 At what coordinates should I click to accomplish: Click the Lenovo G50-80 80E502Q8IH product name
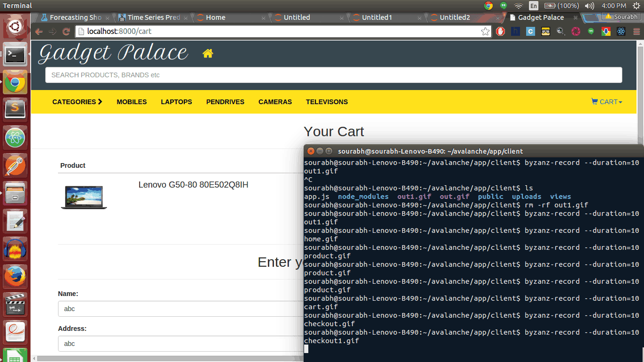click(193, 185)
